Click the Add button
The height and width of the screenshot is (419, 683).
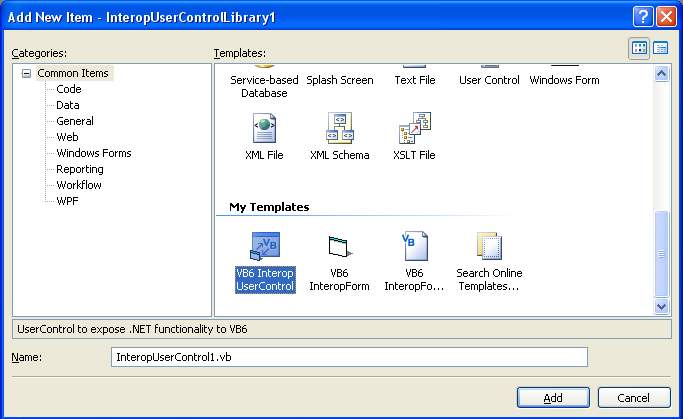pyautogui.click(x=553, y=398)
